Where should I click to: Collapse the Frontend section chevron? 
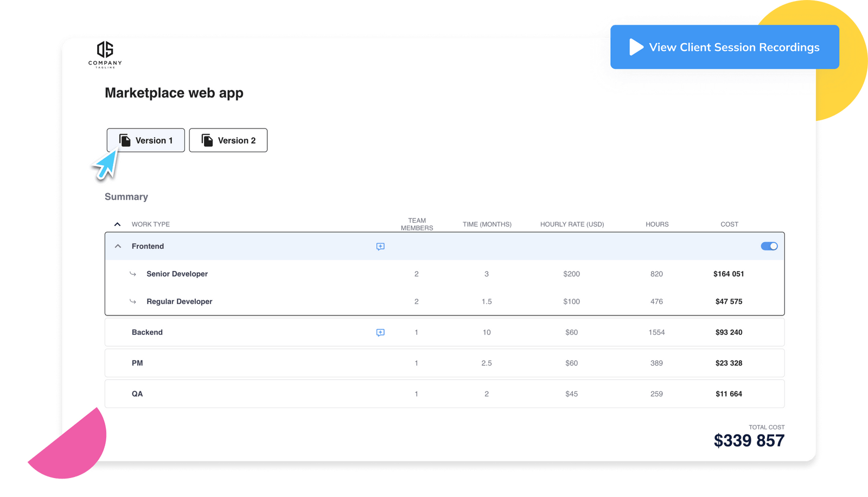click(x=118, y=246)
